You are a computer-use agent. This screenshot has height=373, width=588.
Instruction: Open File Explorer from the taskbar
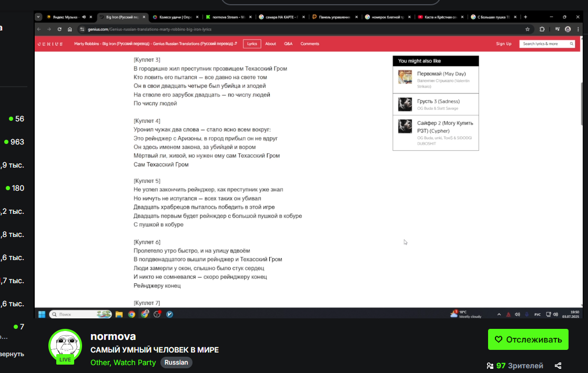coord(119,314)
